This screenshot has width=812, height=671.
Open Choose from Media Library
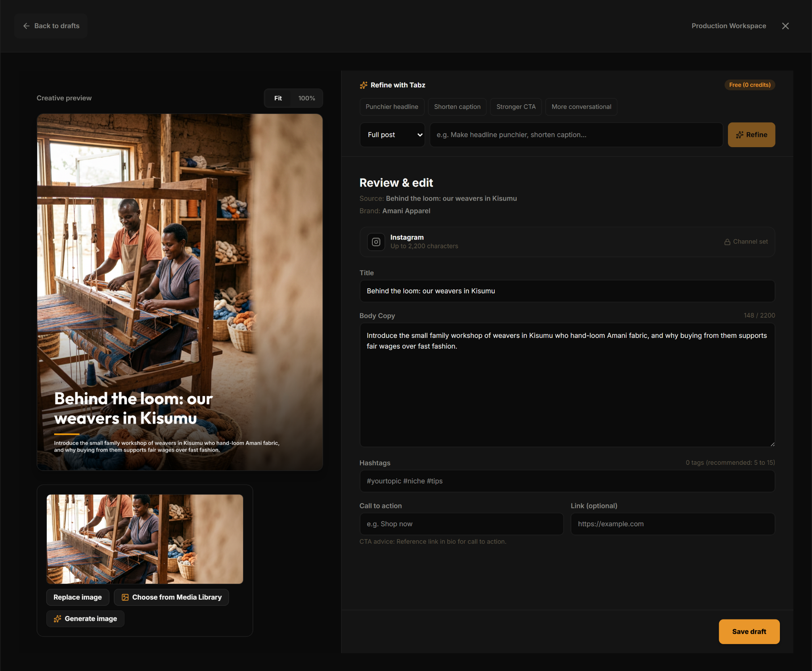[171, 597]
